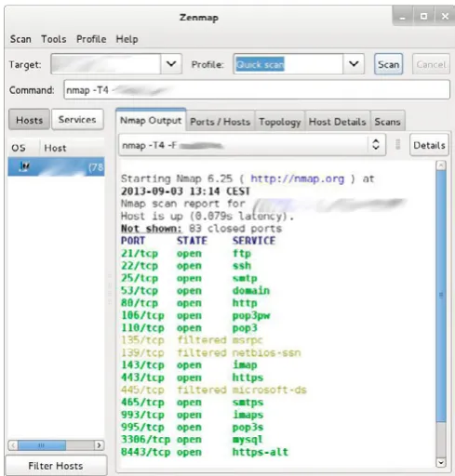
Task: Open the Profile menu
Action: click(91, 39)
